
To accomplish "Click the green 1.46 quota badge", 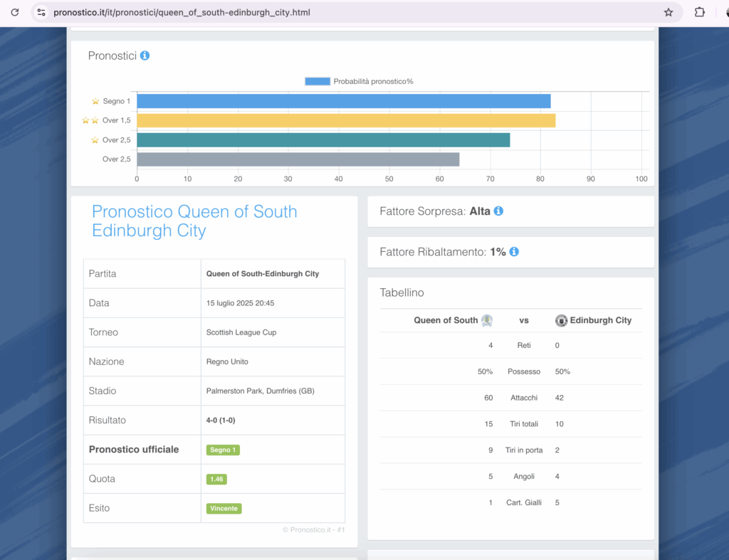I will click(x=216, y=479).
